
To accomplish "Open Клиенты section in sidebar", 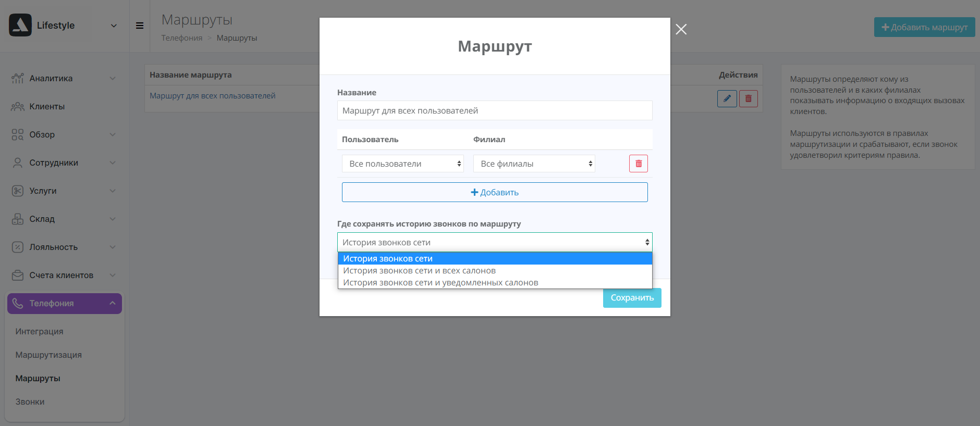I will (x=47, y=106).
